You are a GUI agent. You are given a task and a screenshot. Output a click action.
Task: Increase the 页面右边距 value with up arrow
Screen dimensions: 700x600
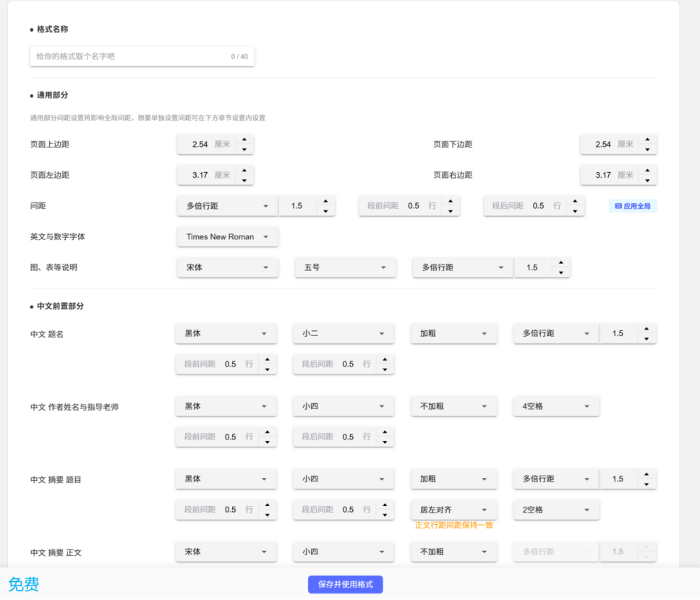pyautogui.click(x=647, y=170)
